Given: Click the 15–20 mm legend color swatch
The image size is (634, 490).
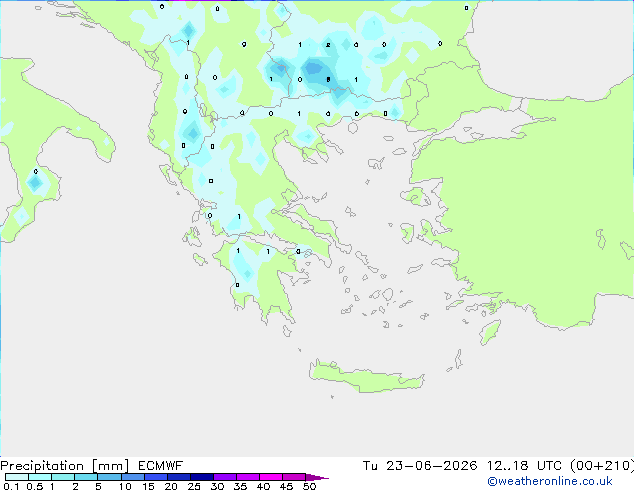Looking at the screenshot, I should pos(155,477).
